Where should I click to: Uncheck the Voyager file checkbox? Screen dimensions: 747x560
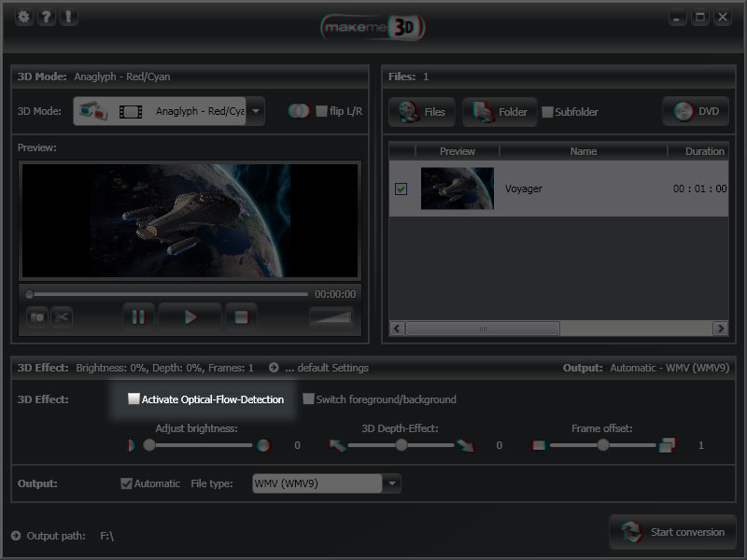pos(402,189)
